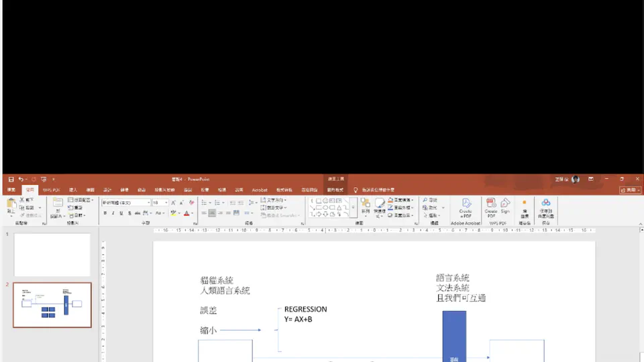Open the File tab
This screenshot has height=362, width=644.
[11, 190]
